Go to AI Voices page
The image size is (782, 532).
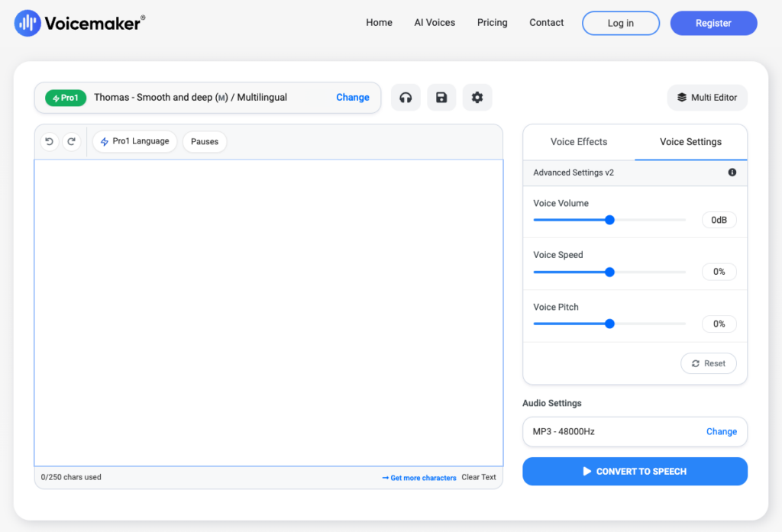435,23
